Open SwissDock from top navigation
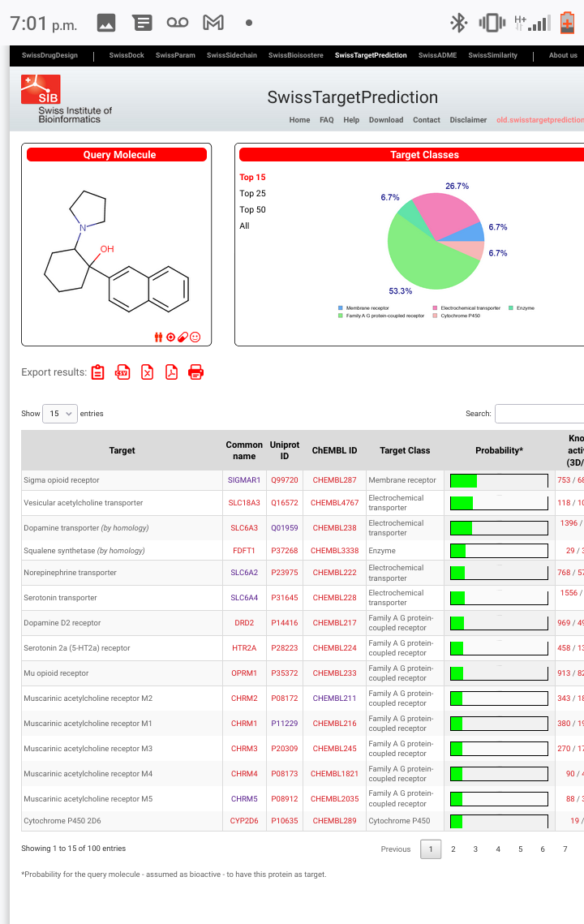584x924 pixels. coord(127,55)
